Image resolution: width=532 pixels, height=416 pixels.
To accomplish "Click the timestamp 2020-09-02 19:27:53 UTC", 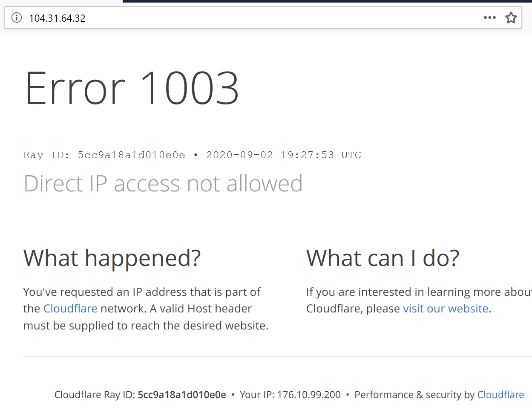I will click(283, 155).
